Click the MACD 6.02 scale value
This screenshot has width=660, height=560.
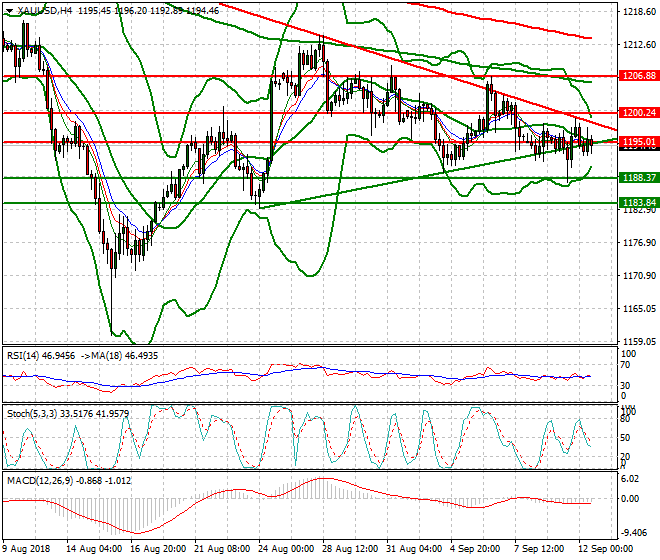pos(630,479)
